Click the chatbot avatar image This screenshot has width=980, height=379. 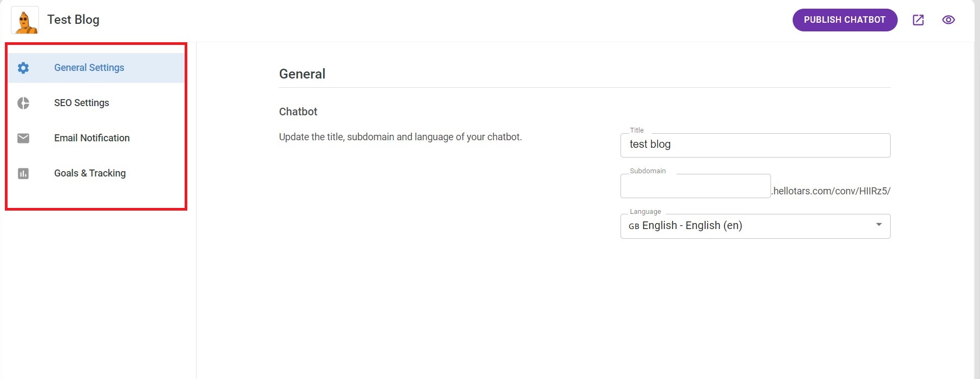tap(25, 19)
